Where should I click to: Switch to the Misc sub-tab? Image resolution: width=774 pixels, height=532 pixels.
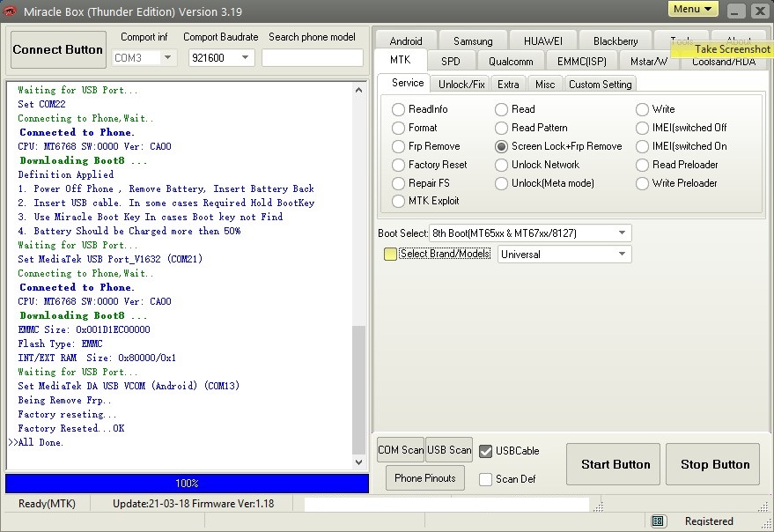coord(545,85)
